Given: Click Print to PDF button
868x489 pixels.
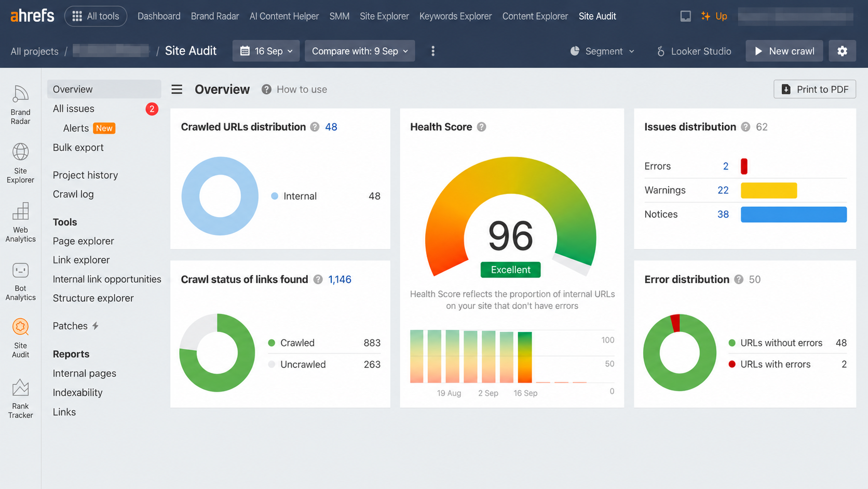Looking at the screenshot, I should point(815,89).
